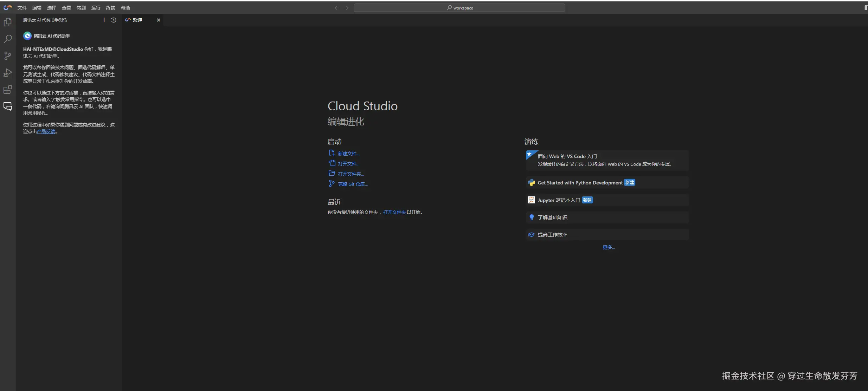Click the 克隆 Git 仓库 link

click(x=353, y=184)
